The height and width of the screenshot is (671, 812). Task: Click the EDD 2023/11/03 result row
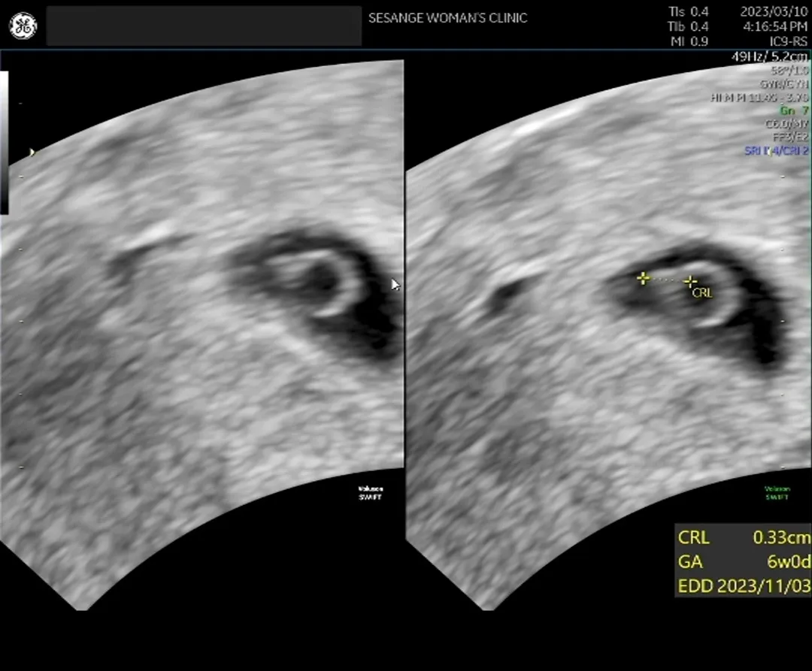pyautogui.click(x=744, y=585)
